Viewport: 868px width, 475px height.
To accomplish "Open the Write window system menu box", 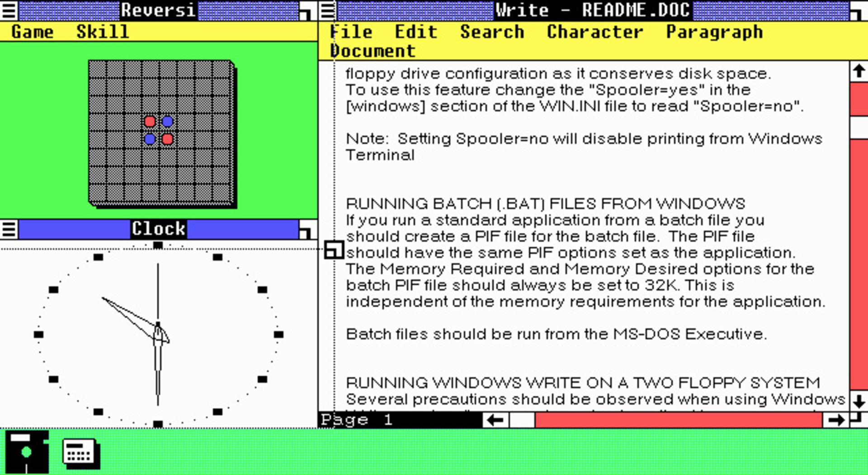I will pos(328,10).
